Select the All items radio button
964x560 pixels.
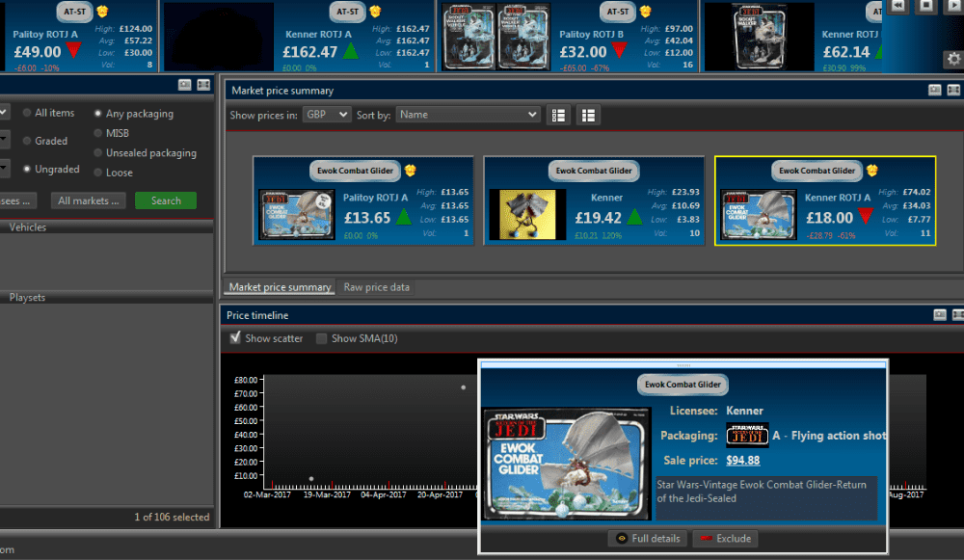[27, 113]
